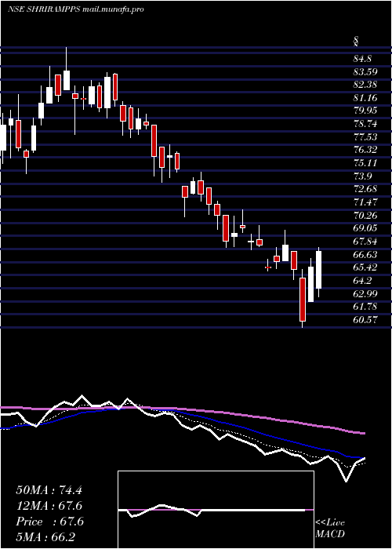The image size is (392, 549).
Task: Click the 70.26 price axis label
Action: (x=365, y=215)
